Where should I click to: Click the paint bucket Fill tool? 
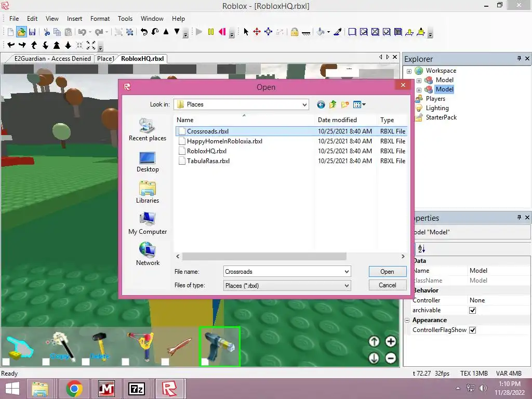click(x=320, y=32)
